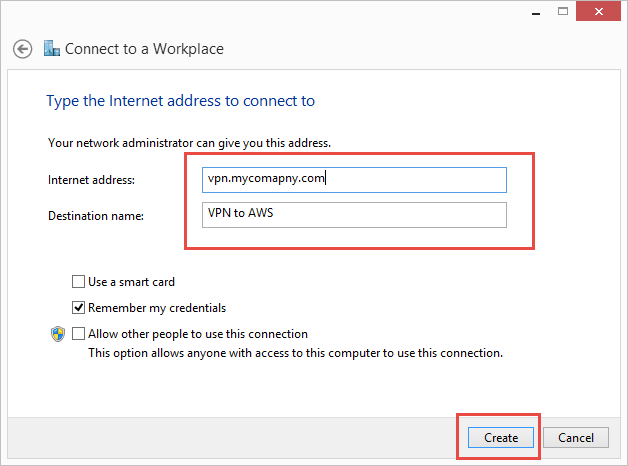The width and height of the screenshot is (628, 466).
Task: Click the network administrator hint text
Action: pos(189,143)
